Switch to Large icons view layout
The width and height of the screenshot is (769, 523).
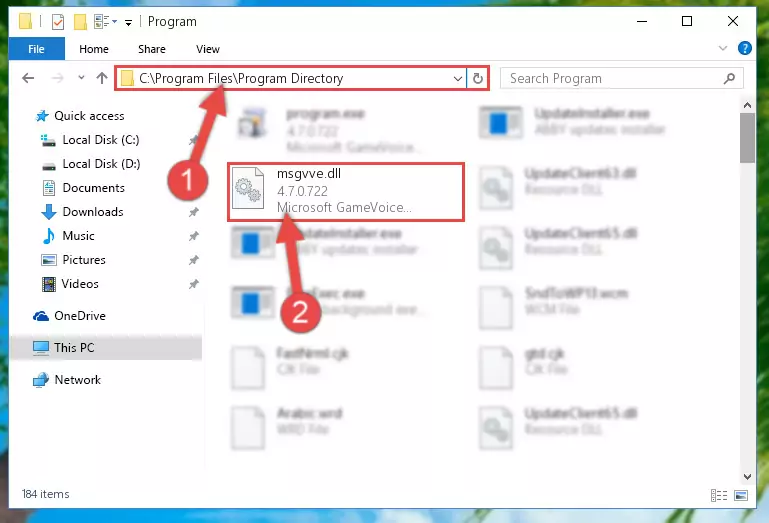click(741, 496)
